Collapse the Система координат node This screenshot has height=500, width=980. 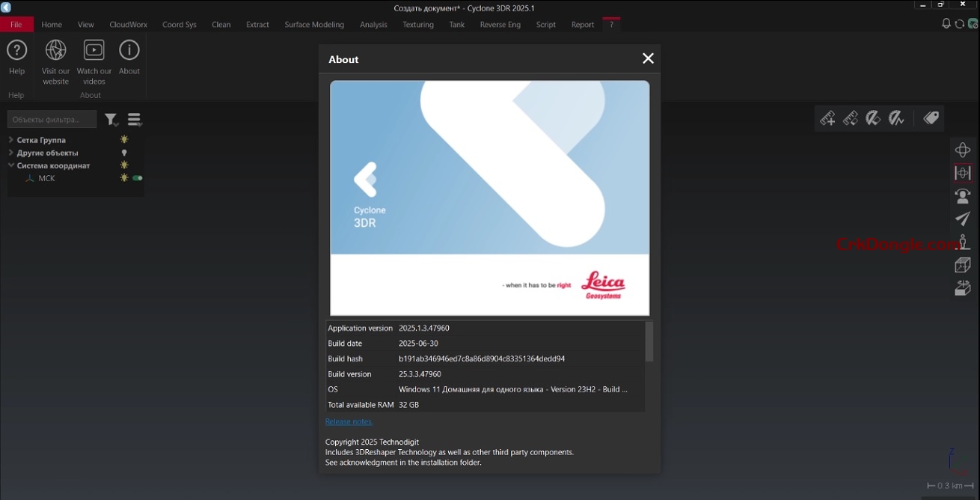pyautogui.click(x=10, y=165)
